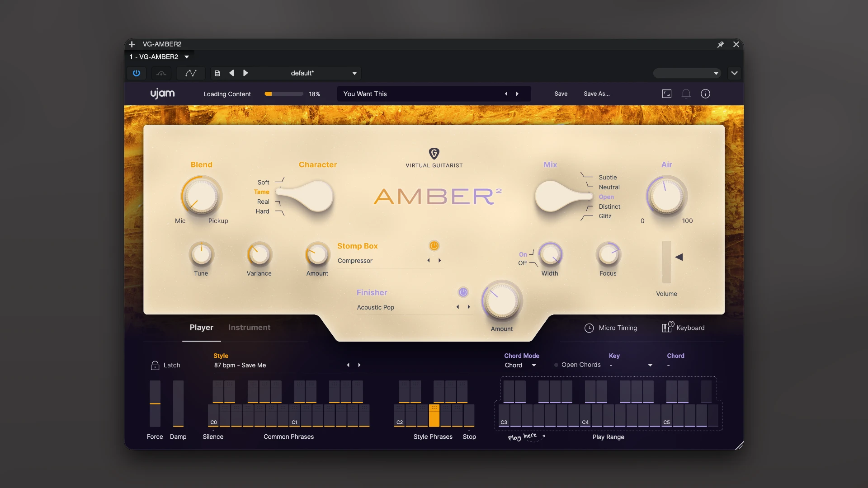Click the highlighted orange Style Phrases key
Viewport: 868px width, 488px height.
click(434, 416)
